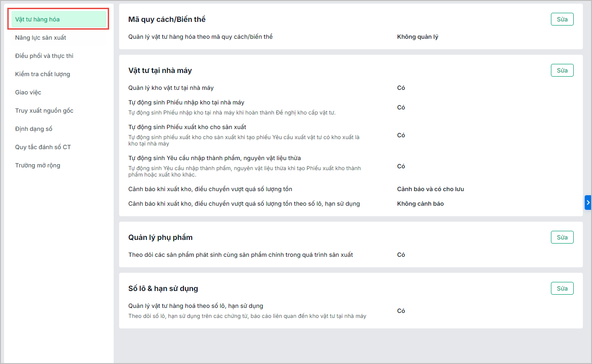The height and width of the screenshot is (364, 592).
Task: Click the Quản lý kho vật tư row
Action: pyautogui.click(x=171, y=88)
